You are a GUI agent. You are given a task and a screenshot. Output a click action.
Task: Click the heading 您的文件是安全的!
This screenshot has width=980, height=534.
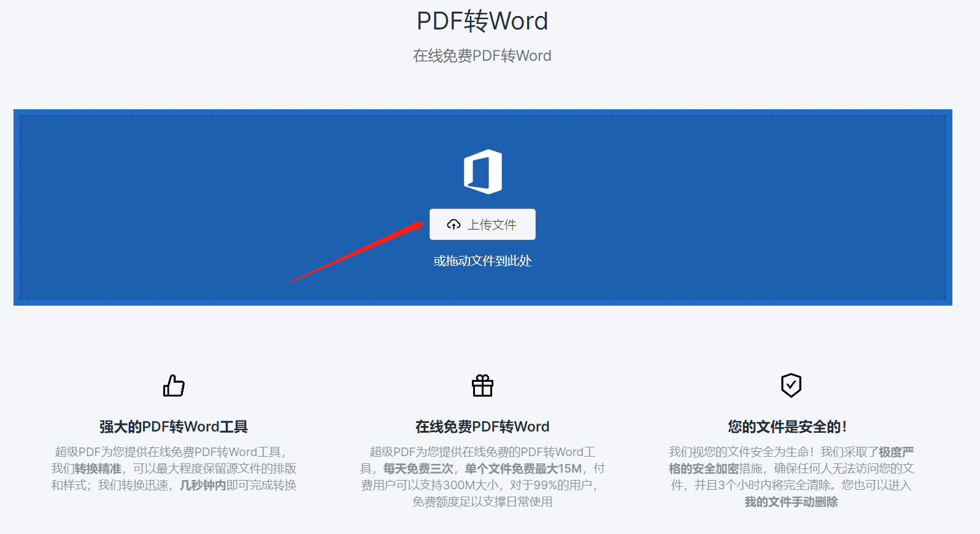click(787, 427)
